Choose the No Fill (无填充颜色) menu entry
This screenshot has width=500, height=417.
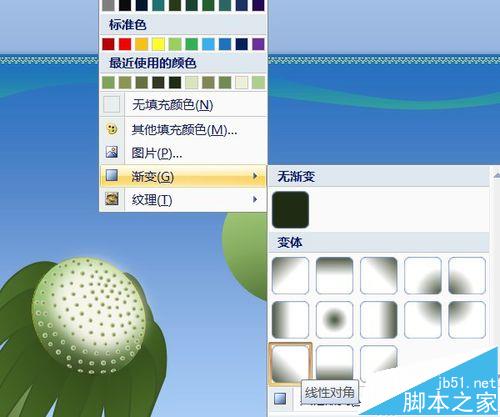(x=183, y=105)
